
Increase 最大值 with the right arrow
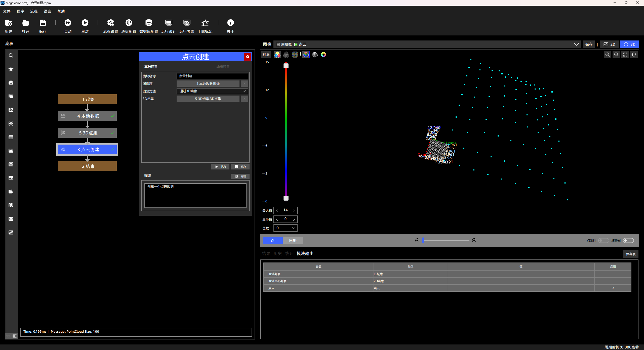point(294,210)
